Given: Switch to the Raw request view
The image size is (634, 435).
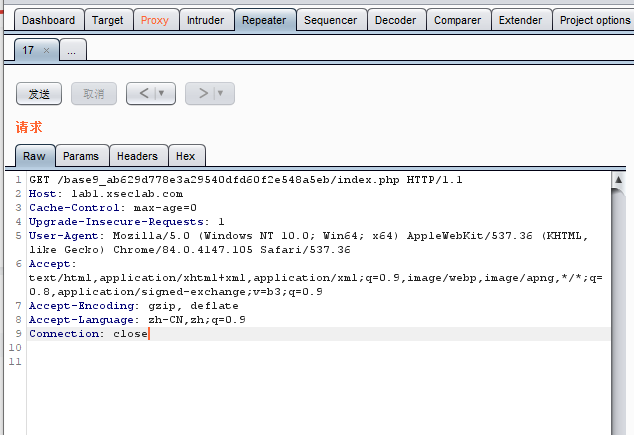Looking at the screenshot, I should click(x=35, y=156).
